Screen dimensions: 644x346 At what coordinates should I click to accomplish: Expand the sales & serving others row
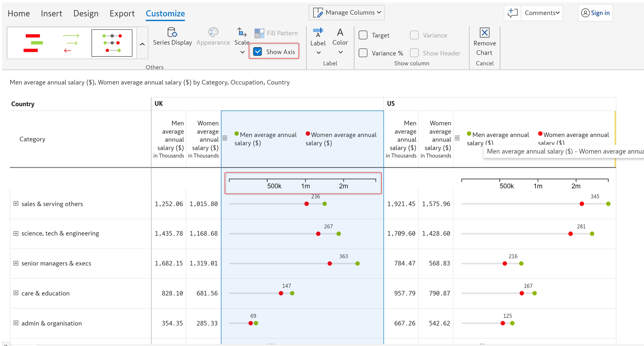(x=16, y=204)
